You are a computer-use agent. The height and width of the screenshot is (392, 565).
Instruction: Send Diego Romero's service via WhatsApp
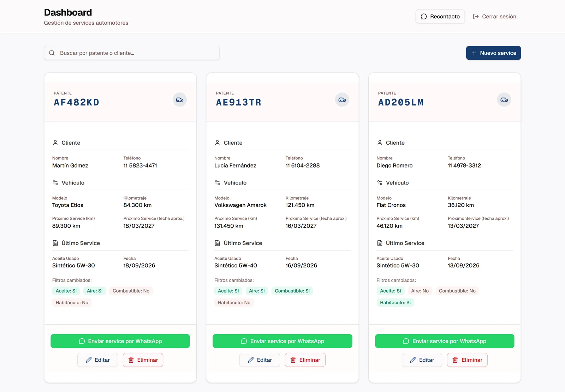coord(445,341)
